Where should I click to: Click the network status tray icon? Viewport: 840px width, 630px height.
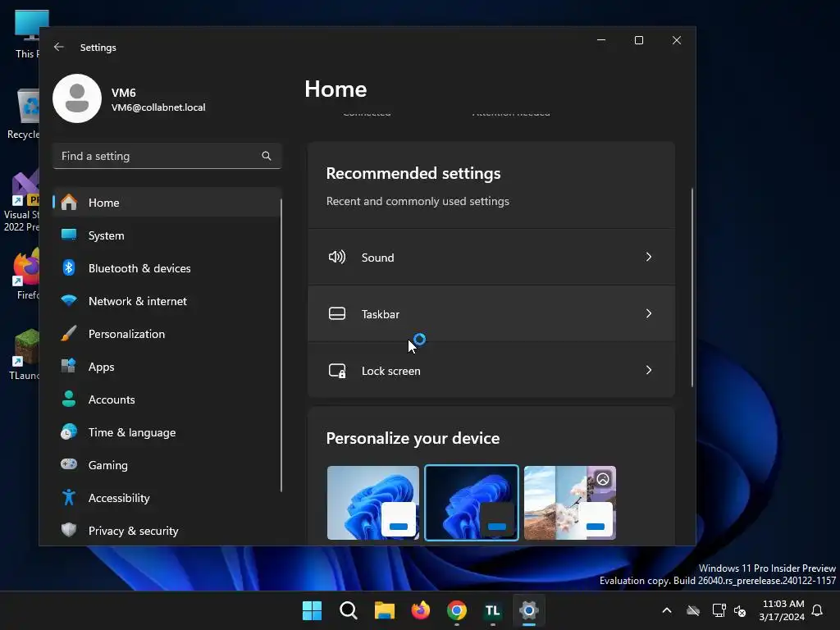pos(719,610)
